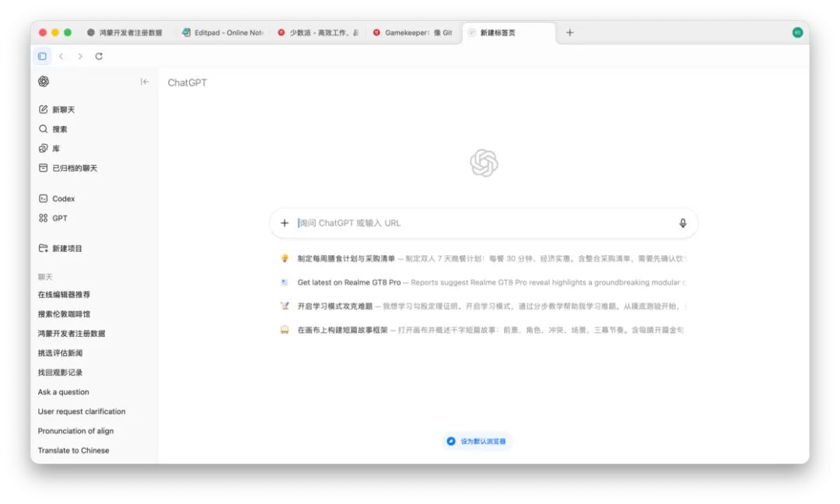Click the news icon of Realme suggestion
840x504 pixels.
click(285, 282)
